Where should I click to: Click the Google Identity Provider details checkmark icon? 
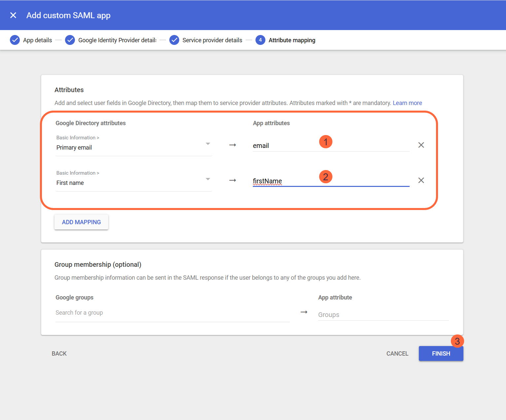click(70, 40)
